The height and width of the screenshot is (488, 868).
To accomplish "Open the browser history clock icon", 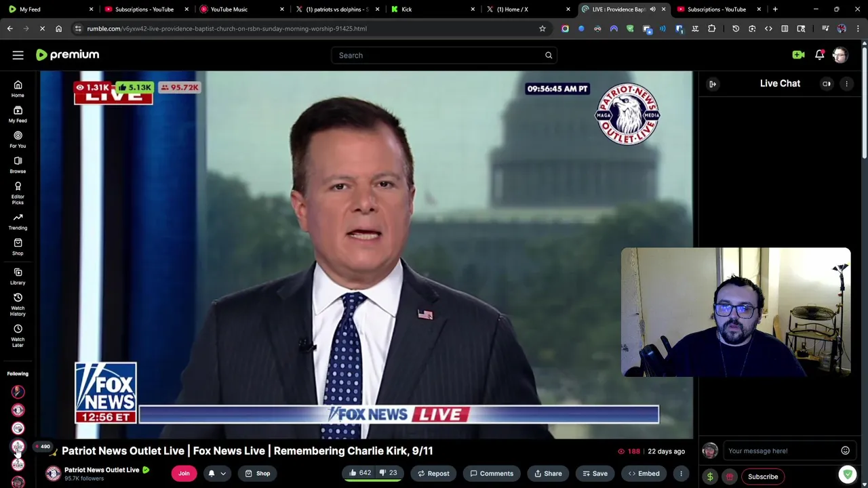I will pos(736,28).
